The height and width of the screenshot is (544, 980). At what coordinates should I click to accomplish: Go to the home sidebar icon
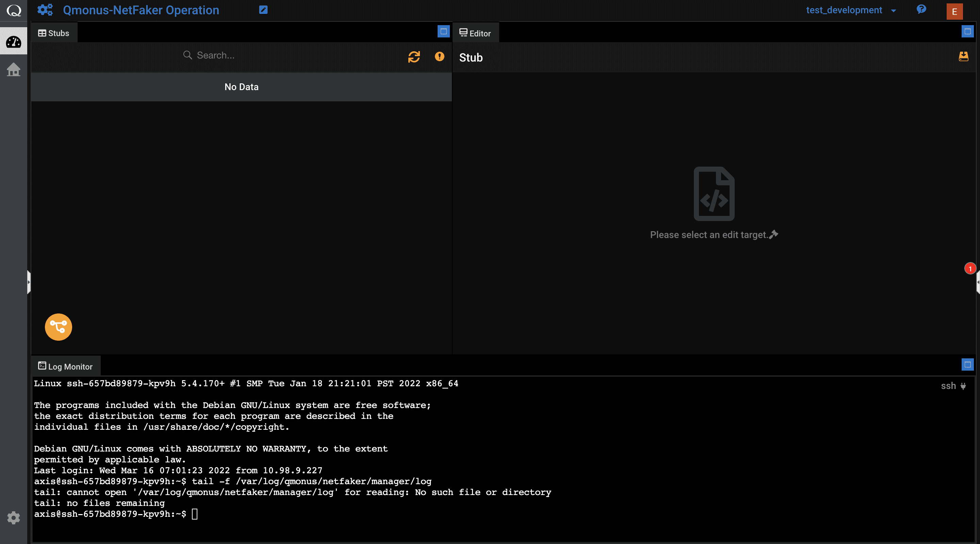coord(14,69)
